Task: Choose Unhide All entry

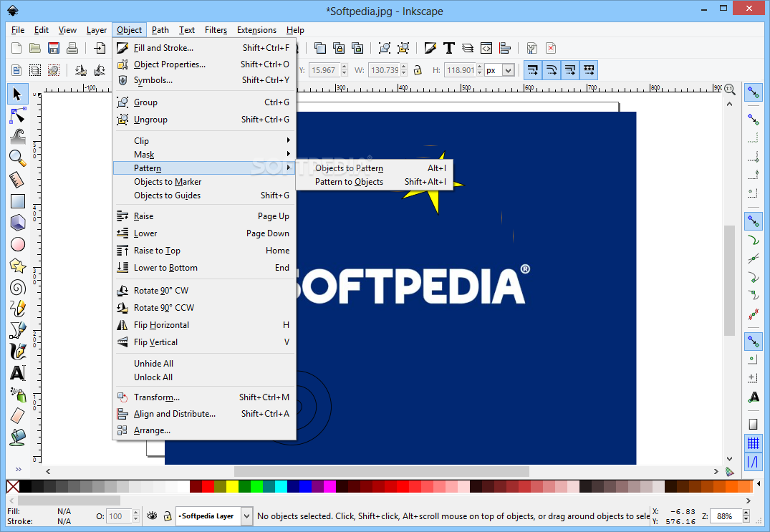Action: [x=204, y=364]
